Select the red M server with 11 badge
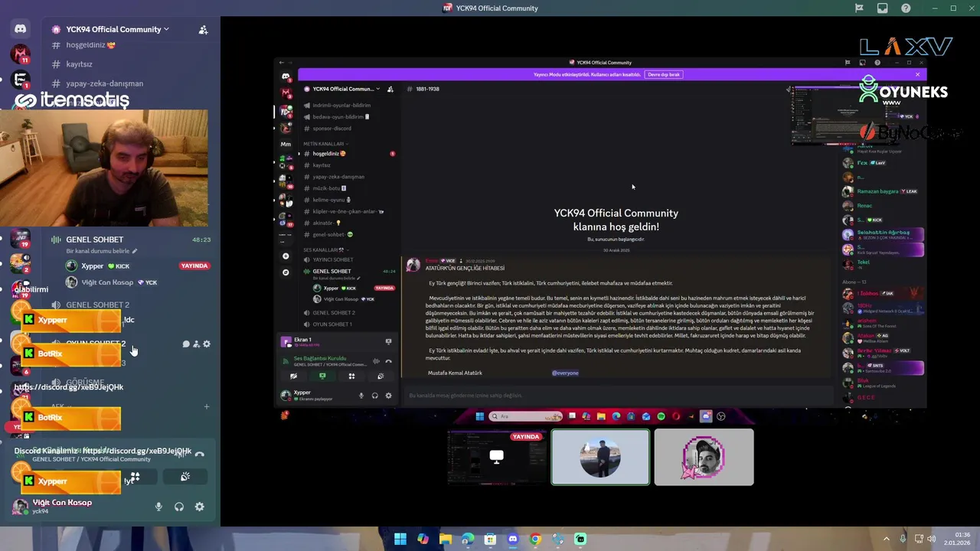Screen dimensions: 980x551 point(21,54)
